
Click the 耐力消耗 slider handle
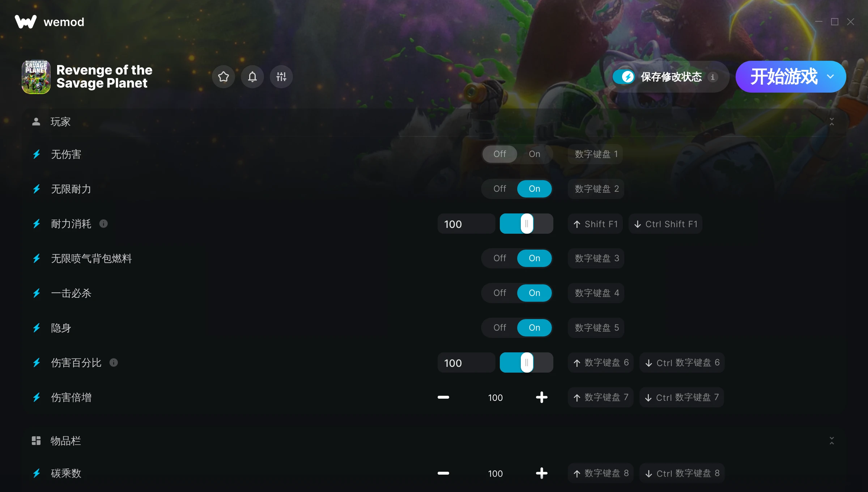point(527,224)
